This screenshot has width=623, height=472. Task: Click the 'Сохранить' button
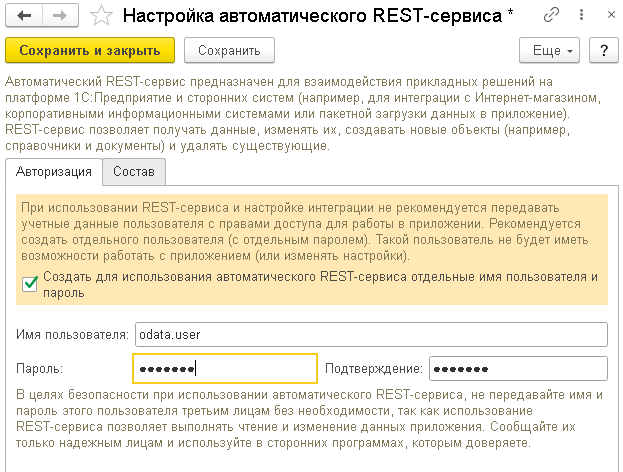click(x=229, y=50)
